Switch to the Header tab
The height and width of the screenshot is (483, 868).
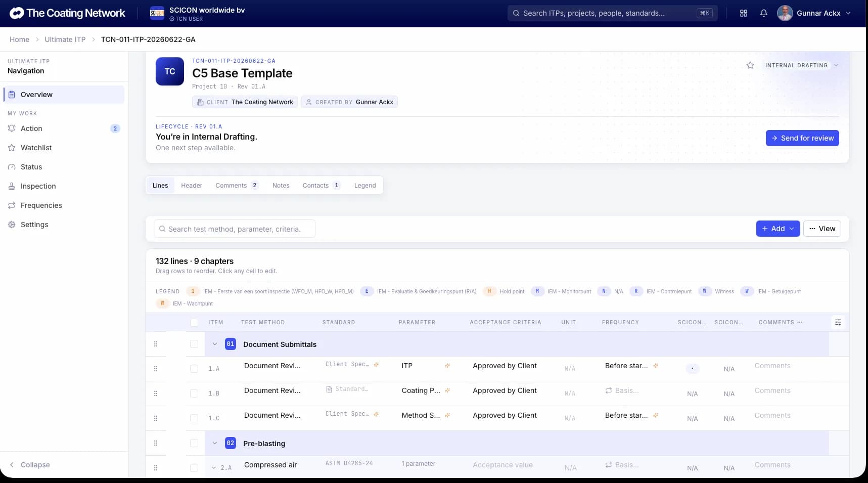pos(192,186)
